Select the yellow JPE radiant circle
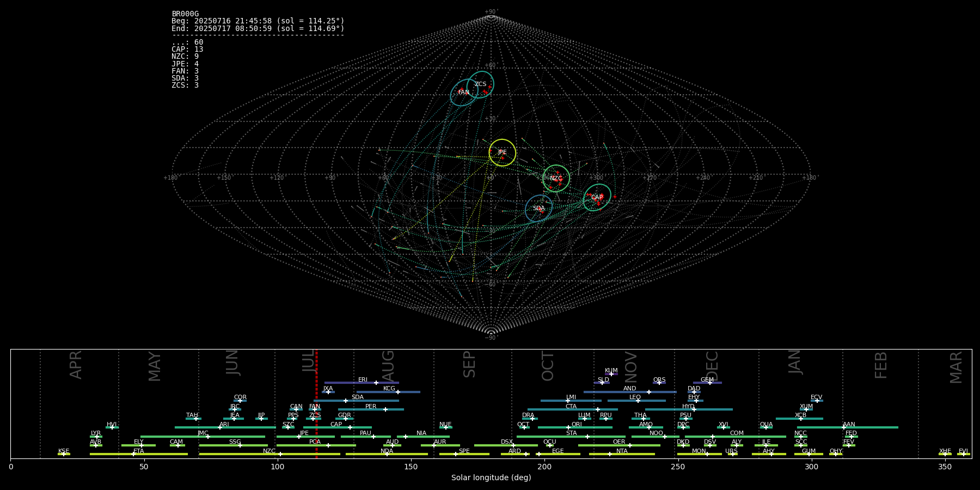This screenshot has height=490, width=980. 502,152
